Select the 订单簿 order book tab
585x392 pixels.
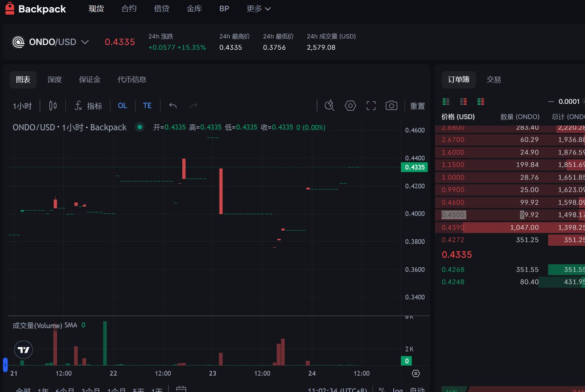pos(459,79)
